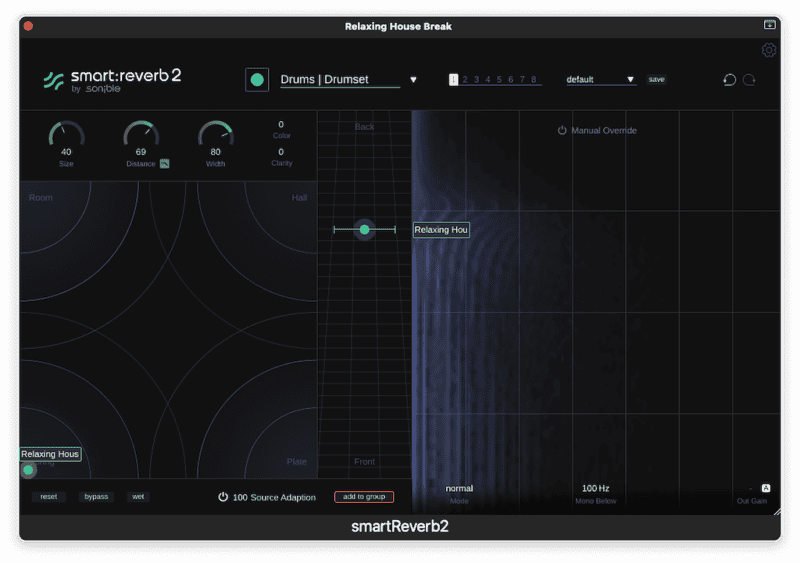Click the window resize corner handle
Image resolution: width=800 pixels, height=563 pixels.
click(777, 511)
